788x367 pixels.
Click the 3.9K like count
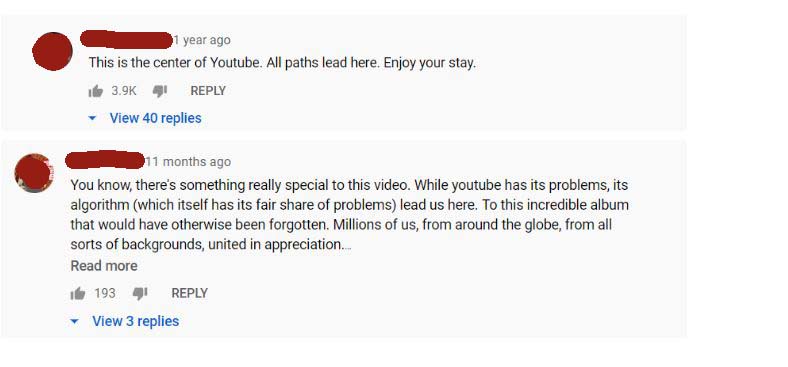(124, 91)
